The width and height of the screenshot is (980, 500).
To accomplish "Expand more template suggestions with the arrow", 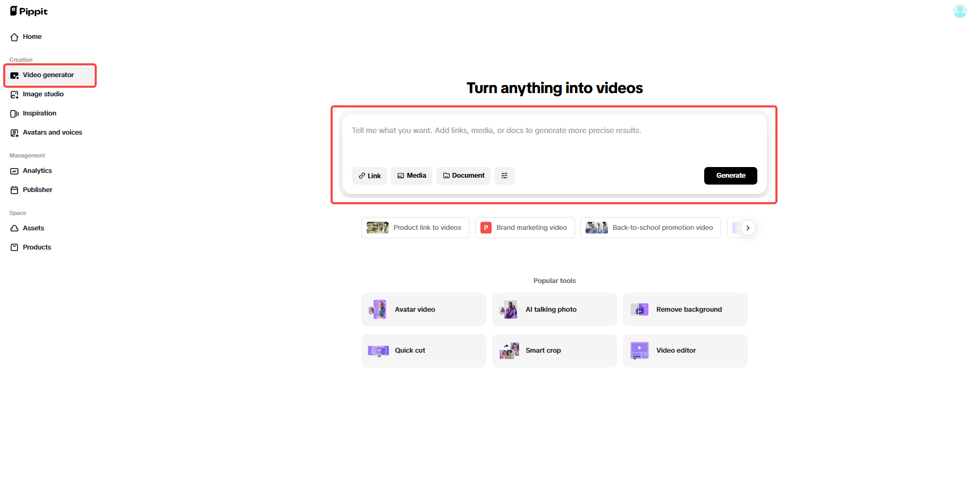I will pos(748,227).
